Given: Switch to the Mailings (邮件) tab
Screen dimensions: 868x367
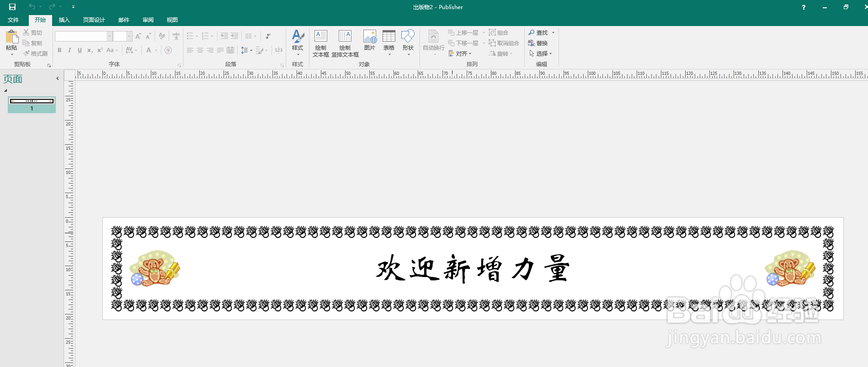Looking at the screenshot, I should 124,20.
